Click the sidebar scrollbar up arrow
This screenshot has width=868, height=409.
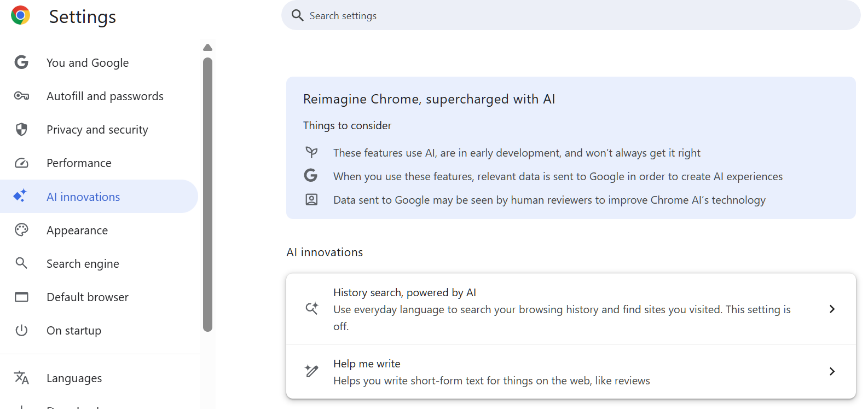[207, 48]
